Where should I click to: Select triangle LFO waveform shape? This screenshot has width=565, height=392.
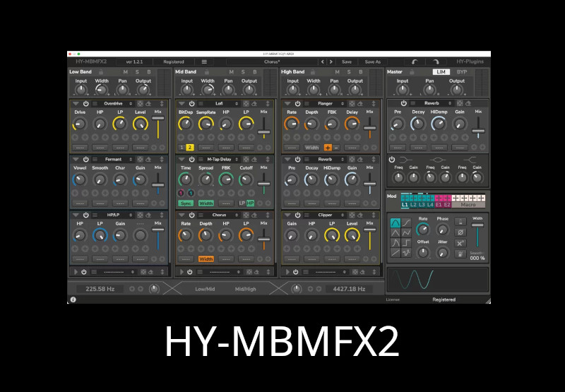pyautogui.click(x=395, y=233)
